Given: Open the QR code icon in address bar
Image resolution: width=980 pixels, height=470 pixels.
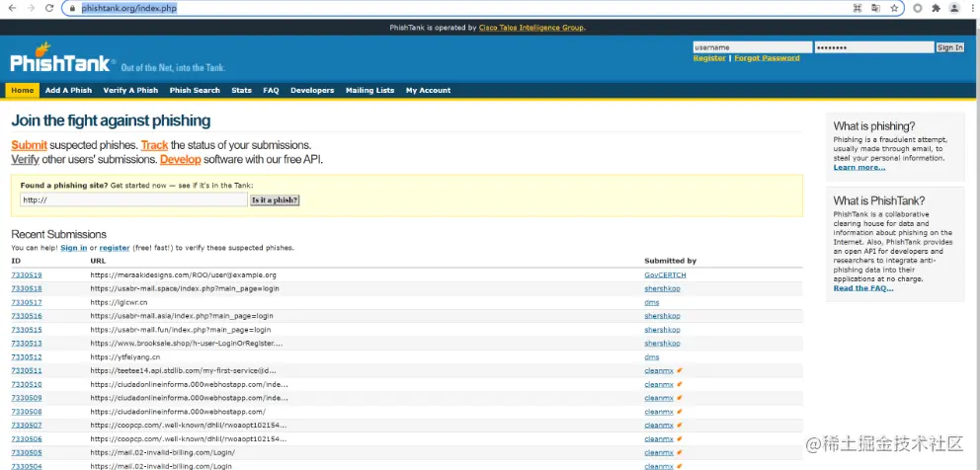Looking at the screenshot, I should (857, 9).
